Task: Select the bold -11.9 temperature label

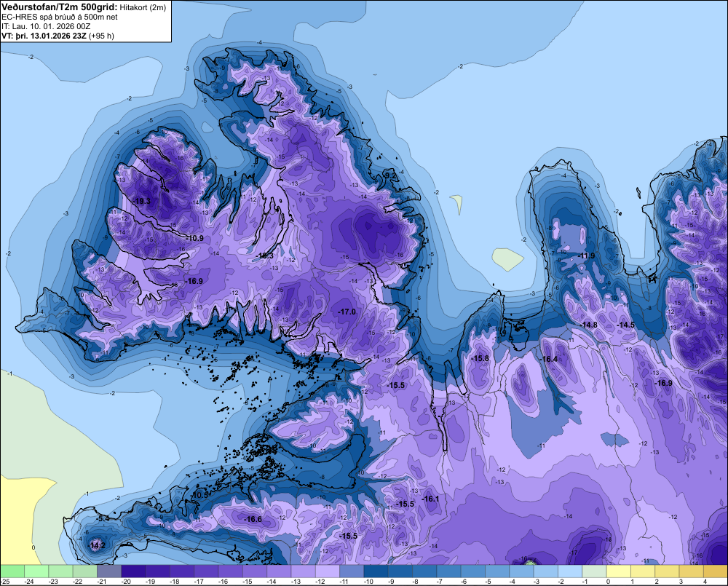Action: 586,256
